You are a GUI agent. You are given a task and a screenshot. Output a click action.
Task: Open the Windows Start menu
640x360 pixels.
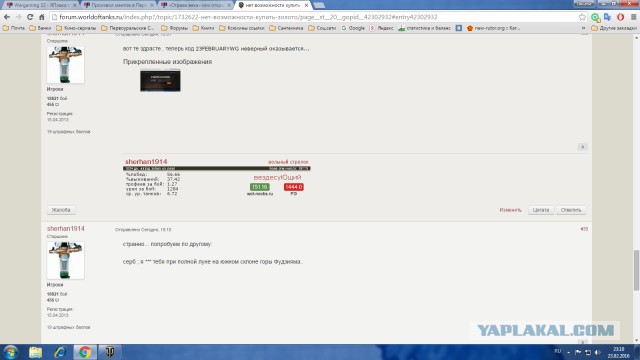click(10, 352)
